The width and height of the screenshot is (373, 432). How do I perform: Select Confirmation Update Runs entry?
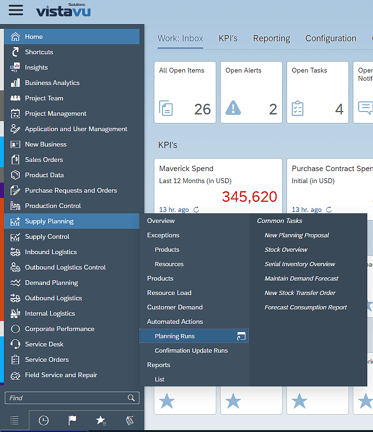(191, 350)
